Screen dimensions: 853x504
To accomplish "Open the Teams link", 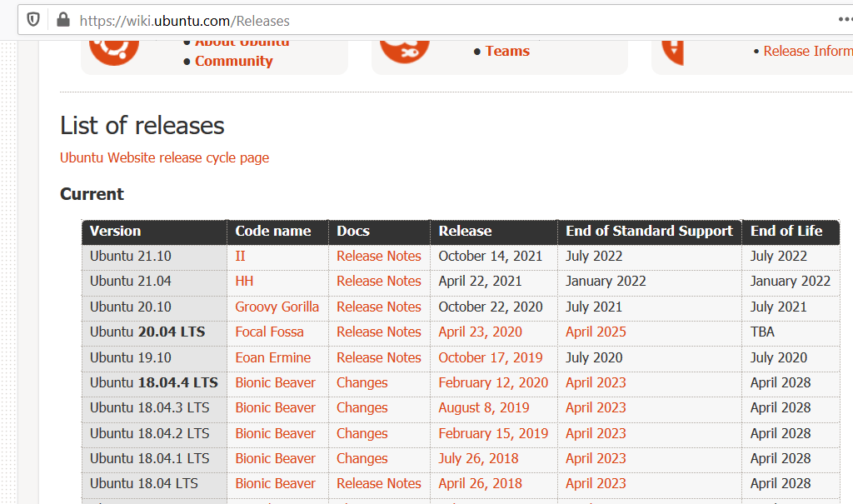I will pos(507,51).
